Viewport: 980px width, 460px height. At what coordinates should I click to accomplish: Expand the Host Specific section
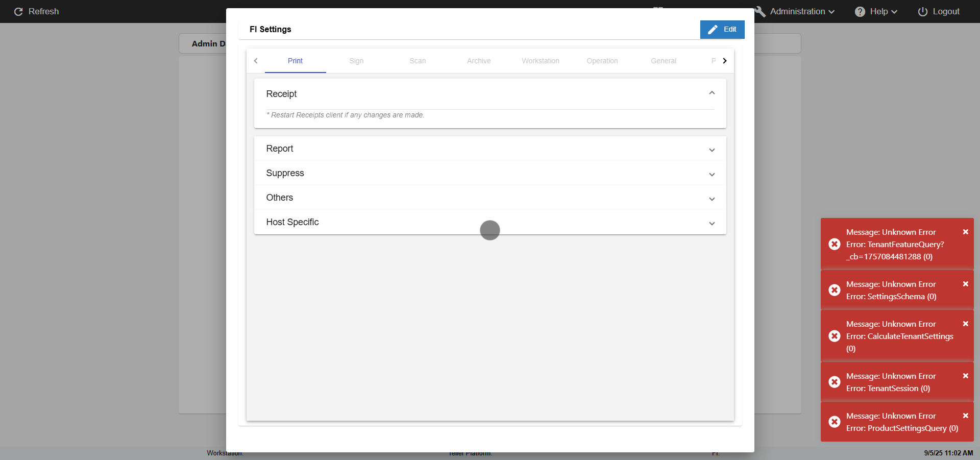490,222
